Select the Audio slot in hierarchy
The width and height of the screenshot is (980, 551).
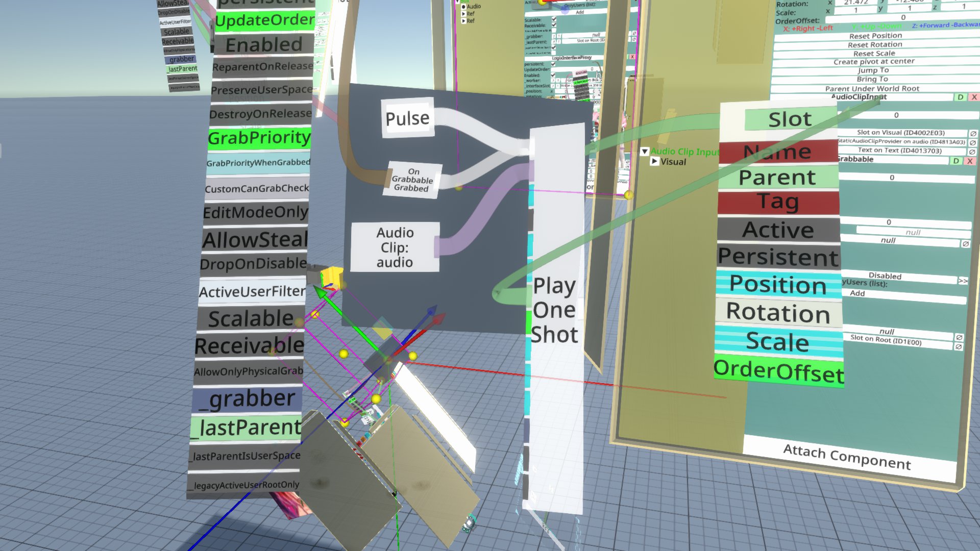click(x=474, y=7)
